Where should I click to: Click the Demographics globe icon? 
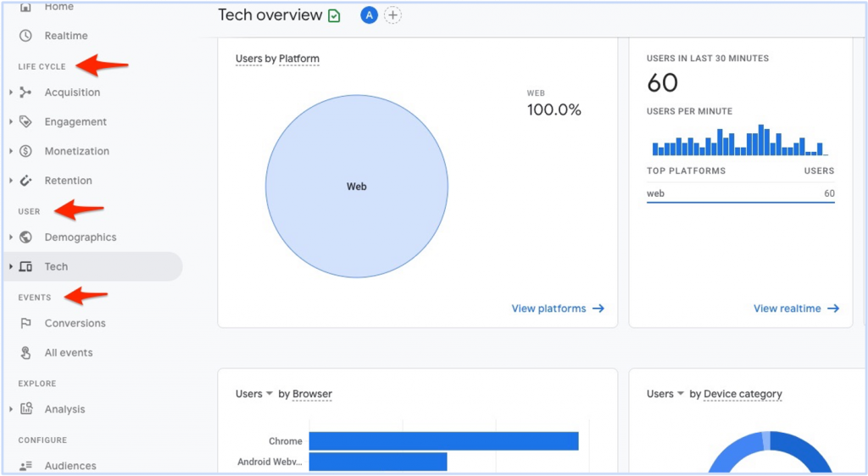click(26, 238)
